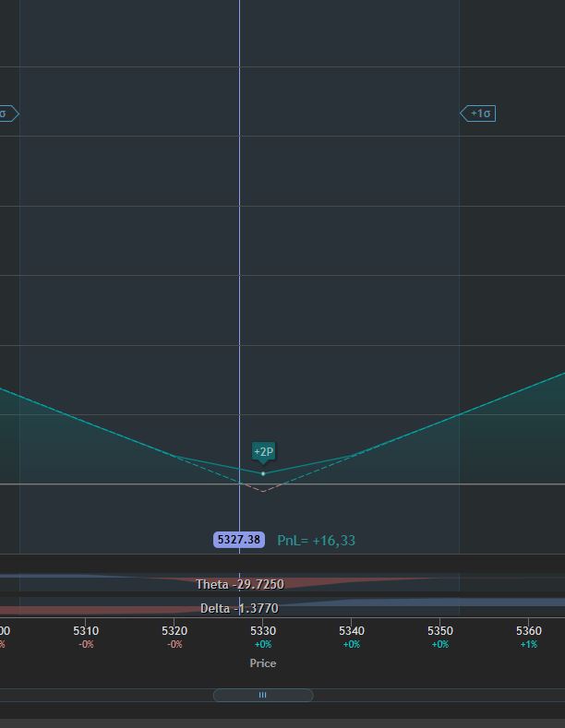Image resolution: width=565 pixels, height=728 pixels.
Task: Click the 5327.38 price cursor label
Action: pos(239,540)
